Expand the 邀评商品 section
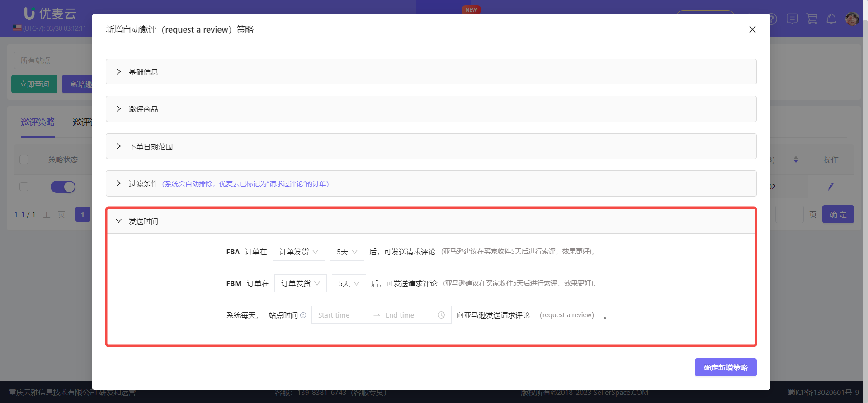This screenshot has height=403, width=868. tap(431, 109)
